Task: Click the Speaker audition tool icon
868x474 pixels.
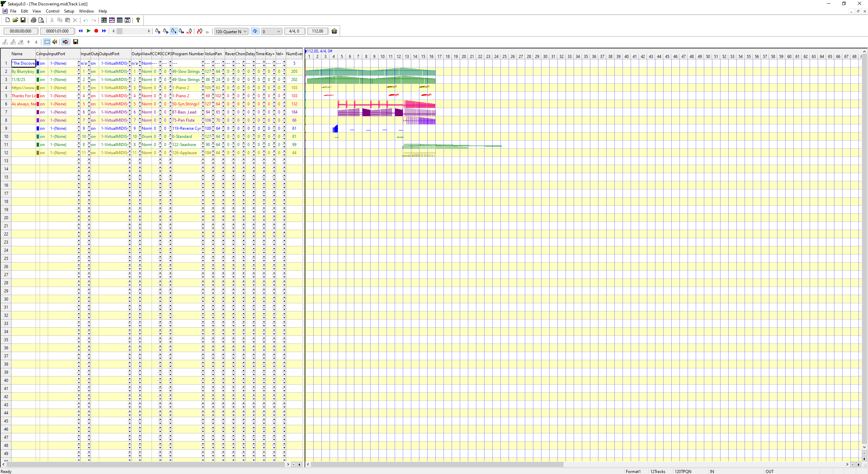Action: [x=55, y=42]
